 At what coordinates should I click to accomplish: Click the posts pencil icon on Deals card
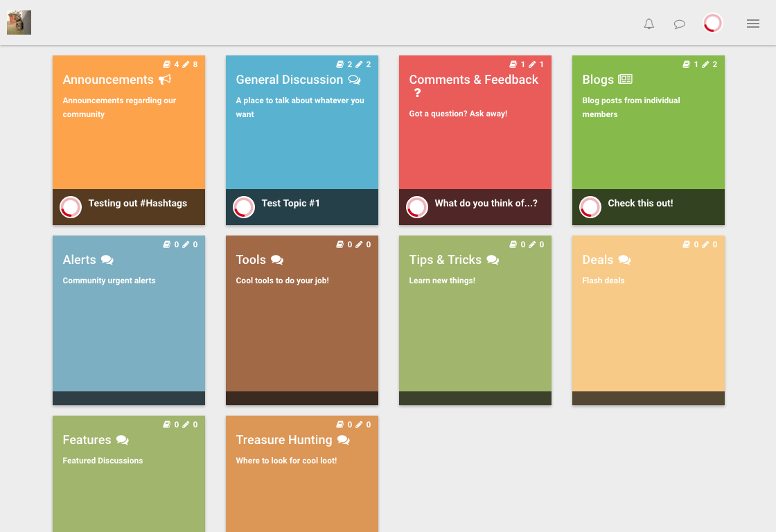705,245
